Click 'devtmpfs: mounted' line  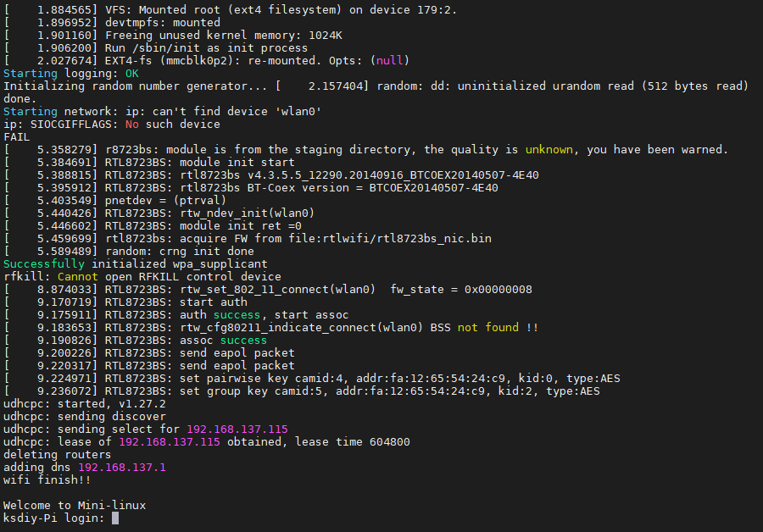tap(112, 24)
